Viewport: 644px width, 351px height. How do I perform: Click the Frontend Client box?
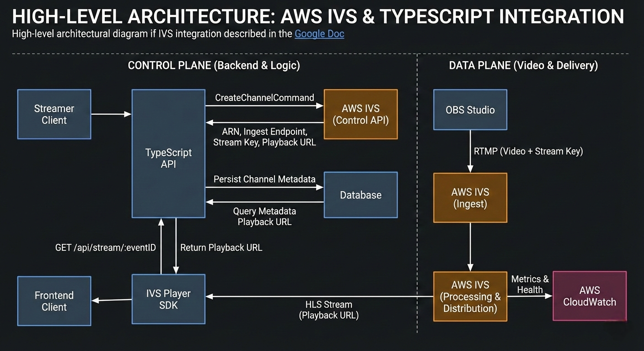pyautogui.click(x=54, y=301)
